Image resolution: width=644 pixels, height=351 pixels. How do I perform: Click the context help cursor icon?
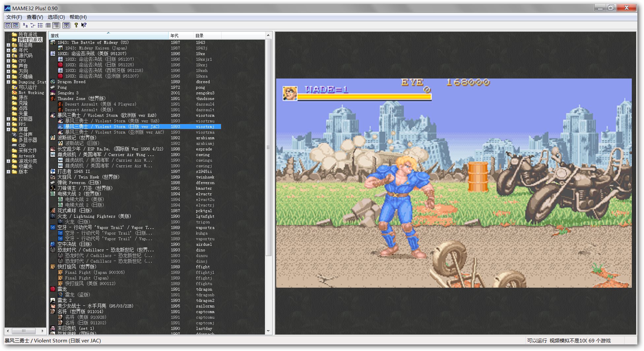pos(84,25)
